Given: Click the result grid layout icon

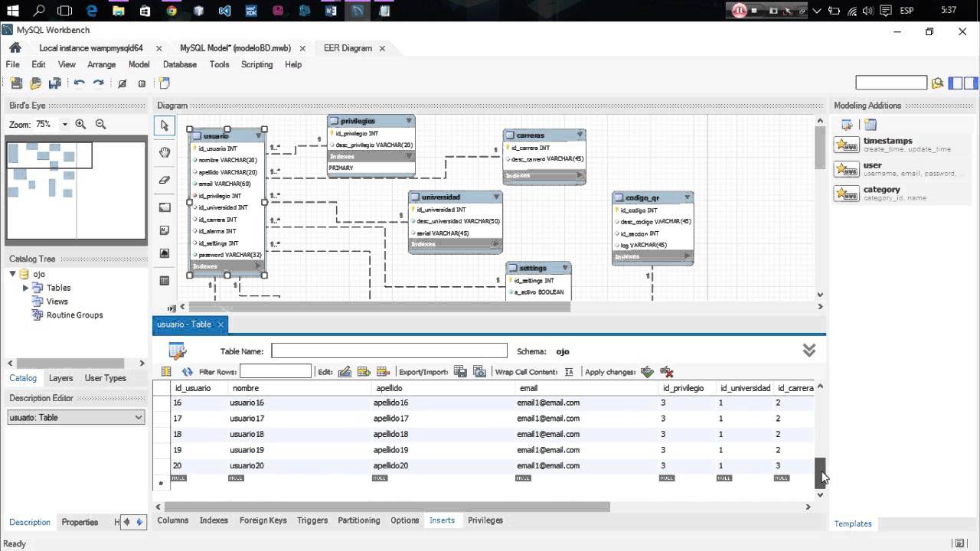Looking at the screenshot, I should (x=166, y=372).
